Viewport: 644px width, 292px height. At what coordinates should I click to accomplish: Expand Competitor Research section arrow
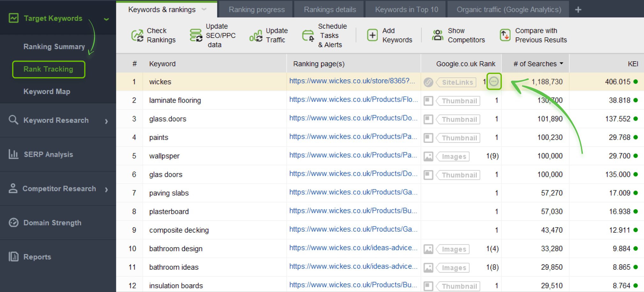tap(106, 189)
